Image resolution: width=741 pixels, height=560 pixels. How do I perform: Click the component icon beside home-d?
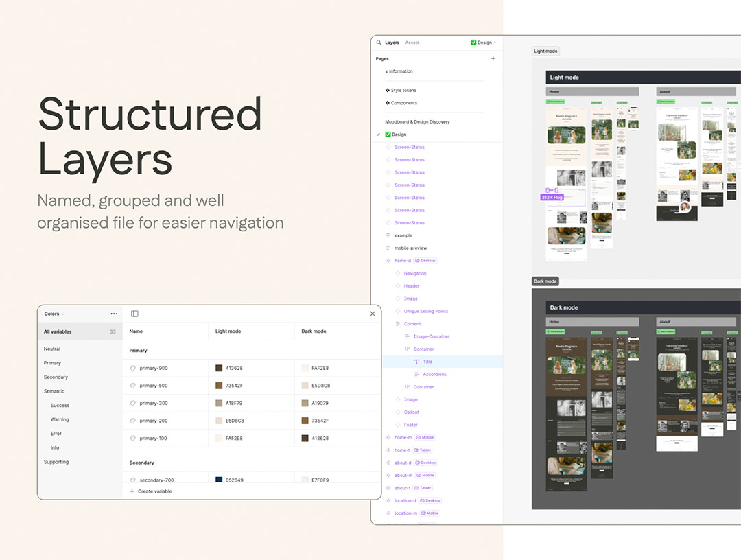[388, 261]
